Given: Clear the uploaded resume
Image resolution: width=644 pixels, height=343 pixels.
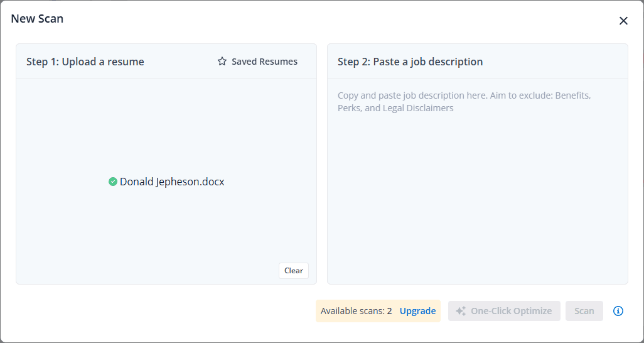Looking at the screenshot, I should 294,271.
